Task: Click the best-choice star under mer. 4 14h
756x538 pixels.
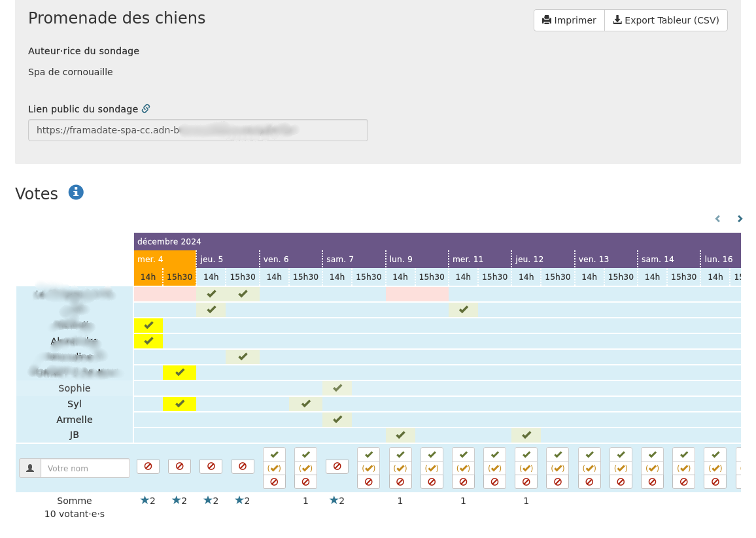Action: [145, 501]
